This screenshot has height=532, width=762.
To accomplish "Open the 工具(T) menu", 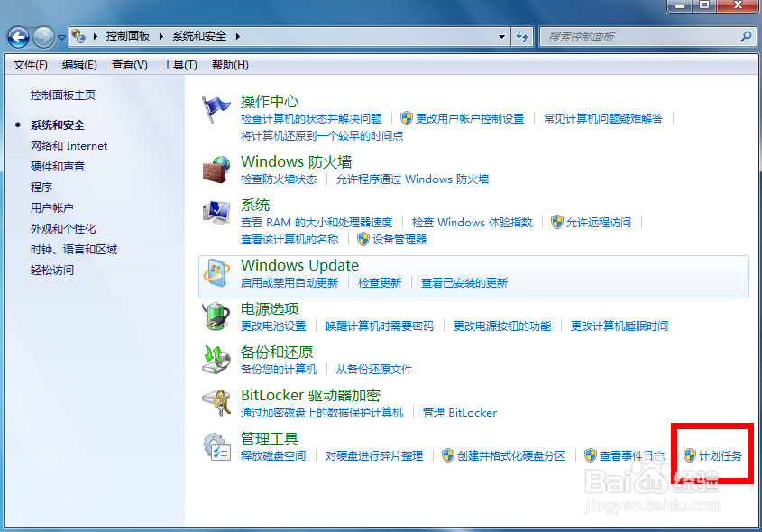I will (x=179, y=65).
